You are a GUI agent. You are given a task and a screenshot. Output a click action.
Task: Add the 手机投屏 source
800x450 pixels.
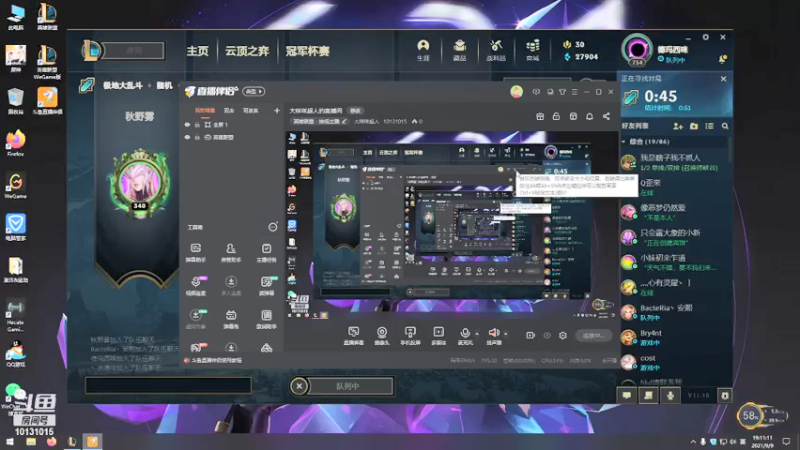click(x=410, y=336)
